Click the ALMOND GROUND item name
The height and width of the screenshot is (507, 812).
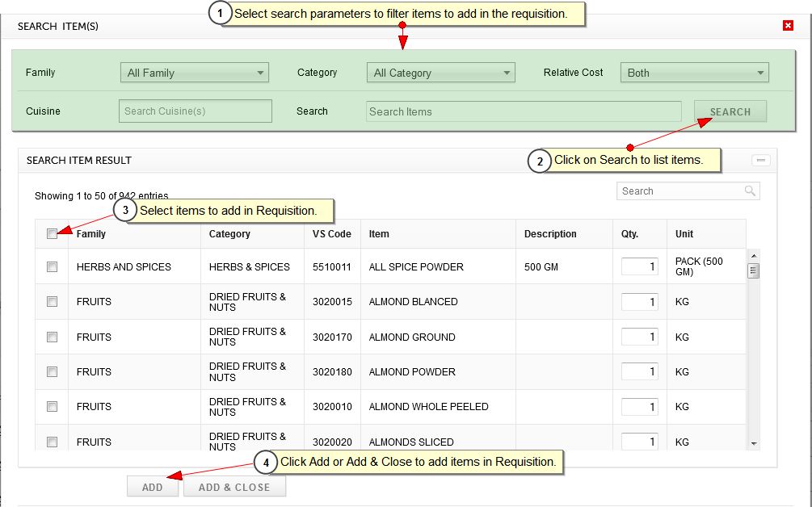tap(412, 337)
